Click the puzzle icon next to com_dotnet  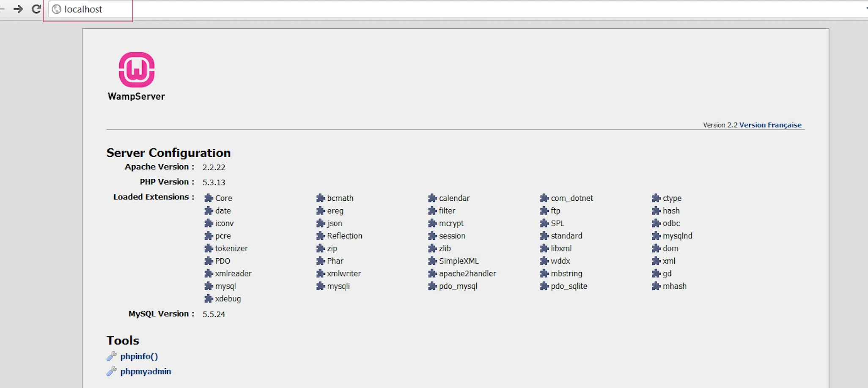pyautogui.click(x=544, y=198)
